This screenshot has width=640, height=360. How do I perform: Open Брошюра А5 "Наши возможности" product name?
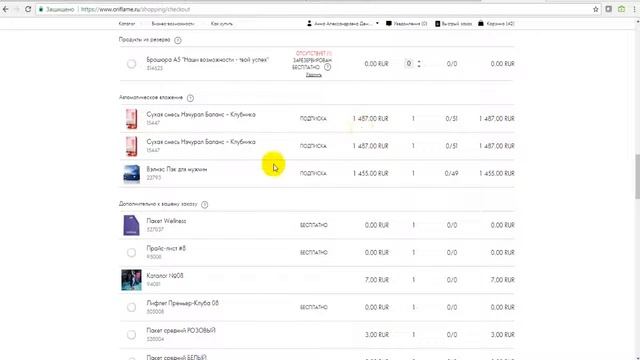point(208,60)
